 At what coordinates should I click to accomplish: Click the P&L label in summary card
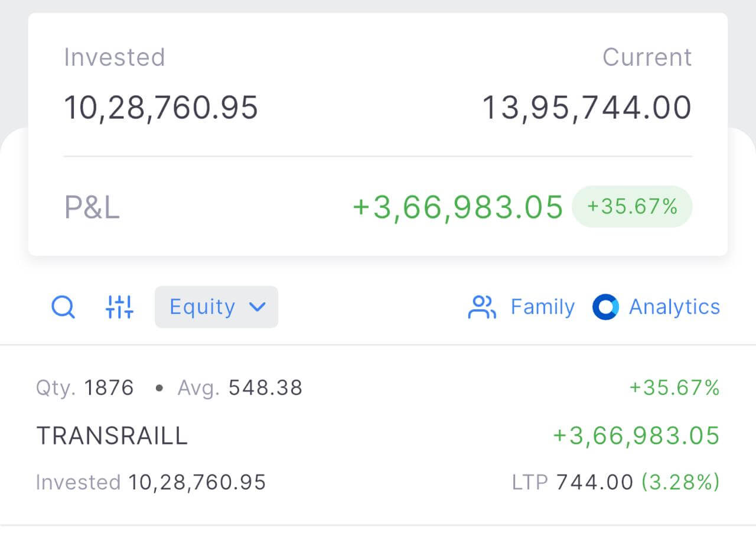tap(92, 208)
